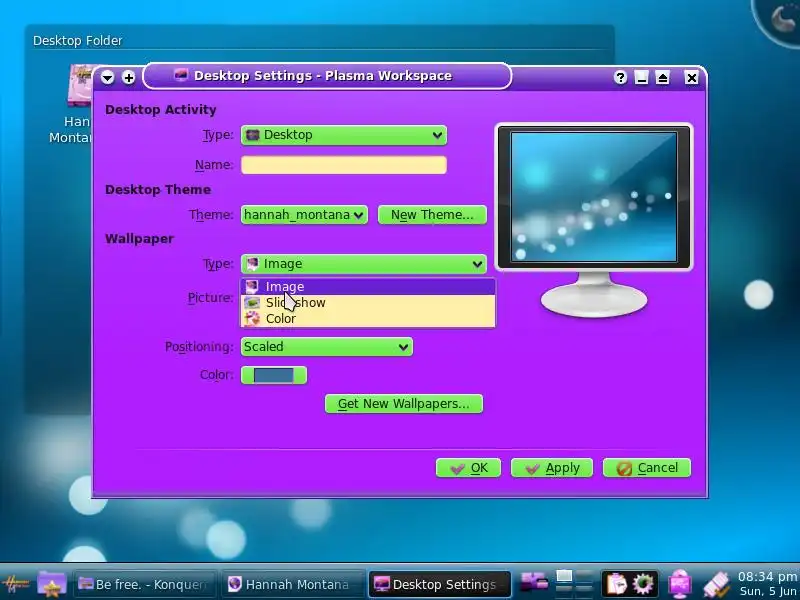Click the cable plug icon in the panel
Screen dimensions: 800x600
(716, 584)
